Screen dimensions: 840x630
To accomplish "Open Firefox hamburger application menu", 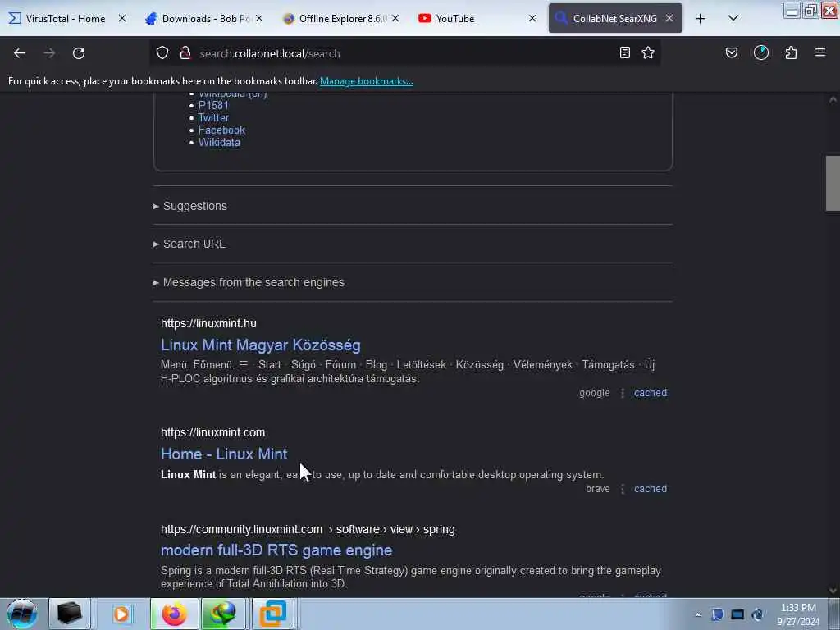I will point(820,53).
